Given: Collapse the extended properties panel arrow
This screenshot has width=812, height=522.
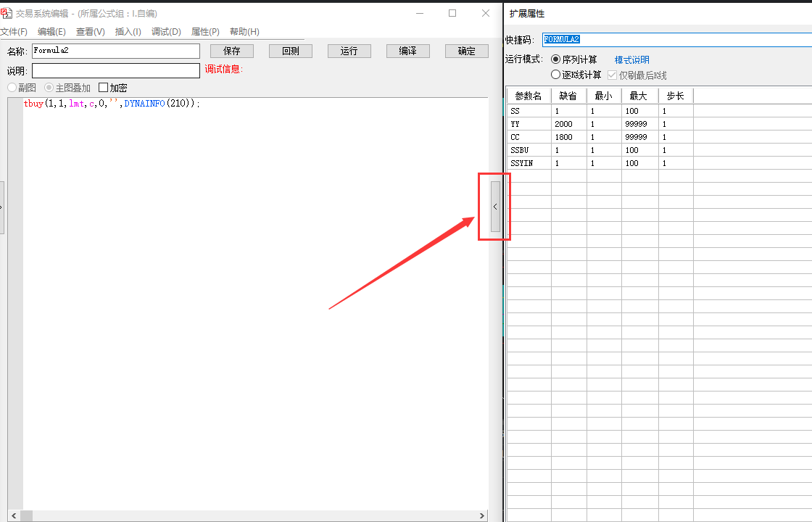Looking at the screenshot, I should point(495,207).
